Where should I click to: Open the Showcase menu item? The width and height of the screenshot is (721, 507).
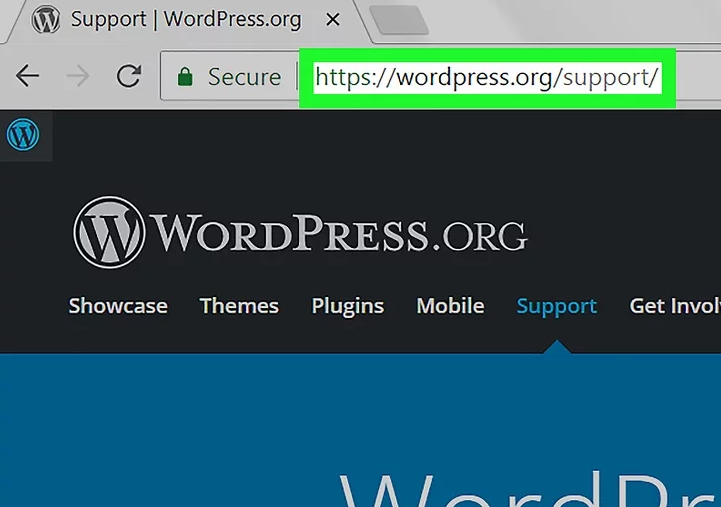click(118, 306)
